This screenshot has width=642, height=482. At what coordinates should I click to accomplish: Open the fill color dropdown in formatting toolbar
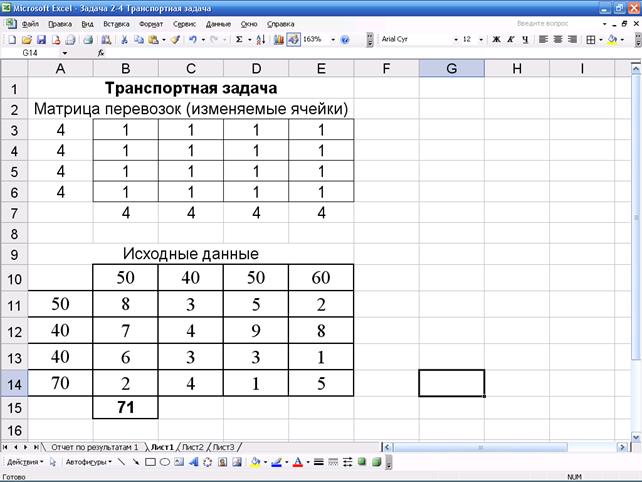coord(622,40)
